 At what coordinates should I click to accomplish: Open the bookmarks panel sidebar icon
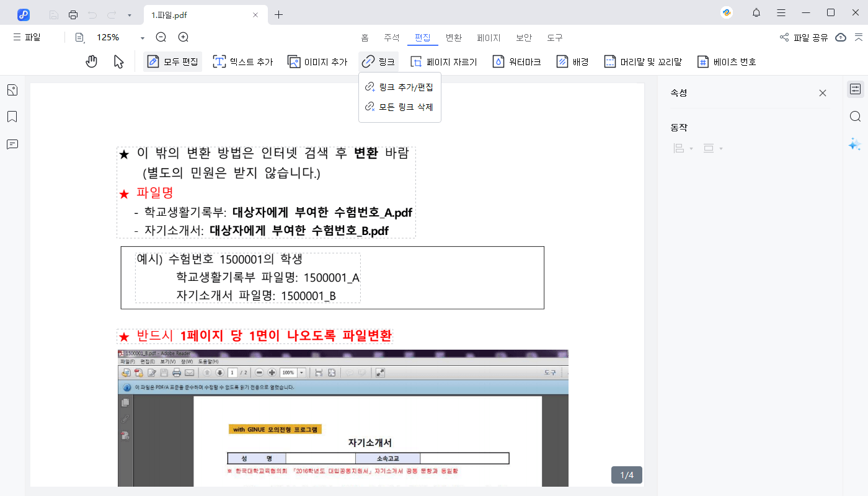pos(12,117)
